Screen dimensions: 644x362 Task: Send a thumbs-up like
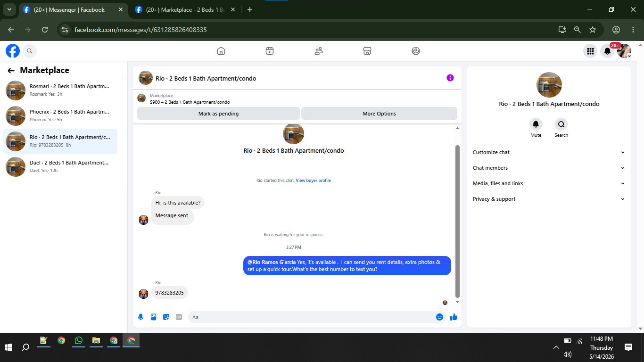pos(454,317)
